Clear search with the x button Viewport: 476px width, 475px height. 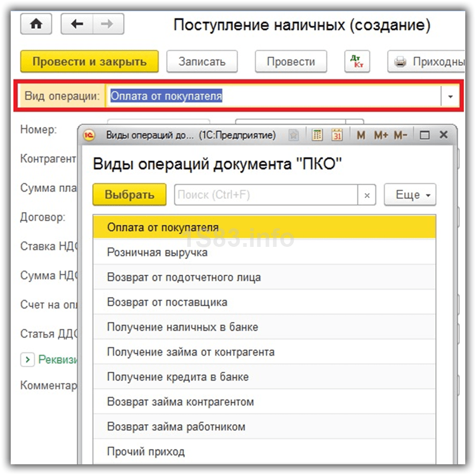367,195
